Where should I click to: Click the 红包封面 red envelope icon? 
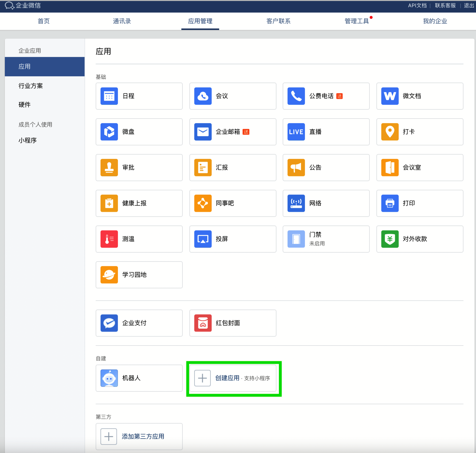tap(203, 323)
